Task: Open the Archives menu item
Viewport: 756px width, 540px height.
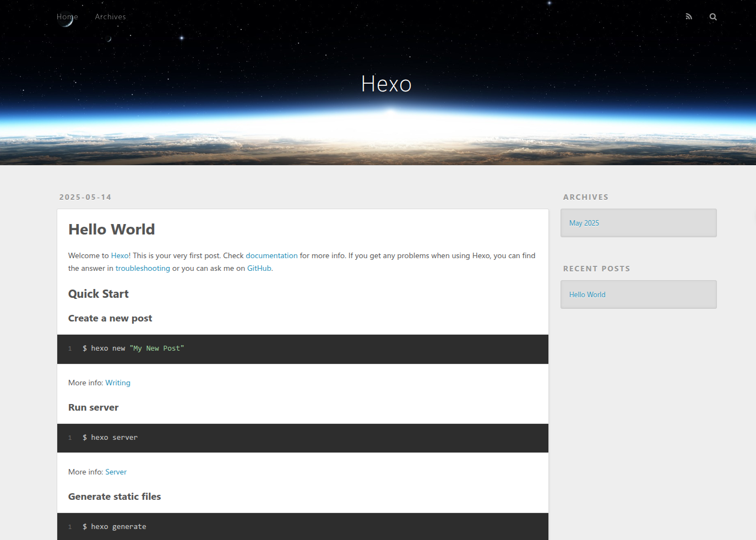Action: tap(110, 17)
